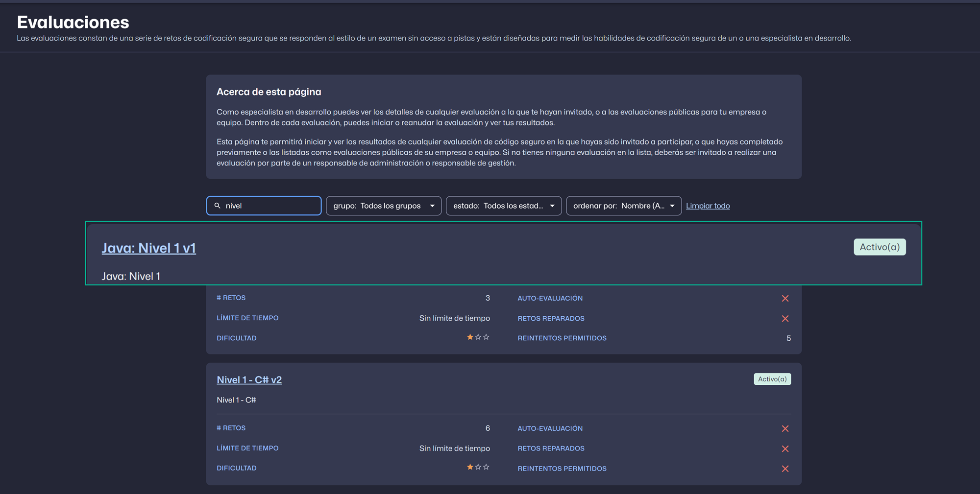Click the Activo(a) badge on Nivel 1 - C# card

[x=772, y=379]
